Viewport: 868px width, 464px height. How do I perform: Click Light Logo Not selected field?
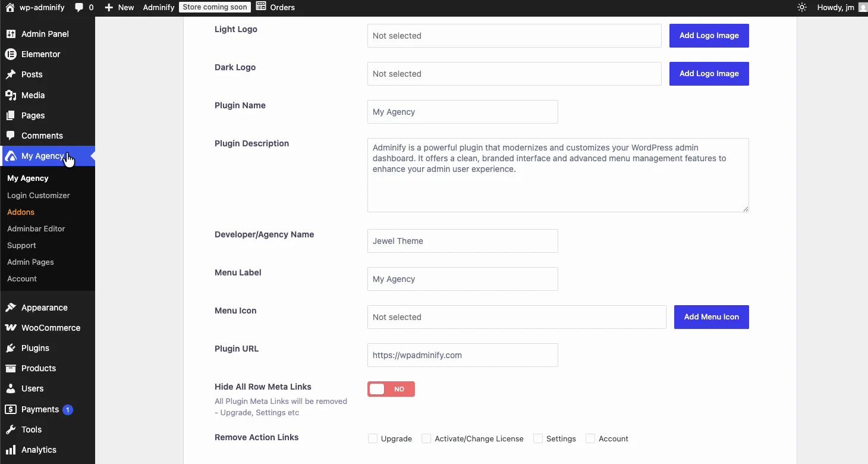coord(514,36)
